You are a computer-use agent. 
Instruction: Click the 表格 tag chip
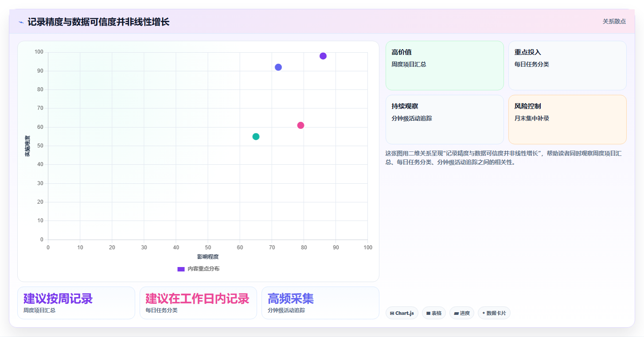[x=434, y=313]
